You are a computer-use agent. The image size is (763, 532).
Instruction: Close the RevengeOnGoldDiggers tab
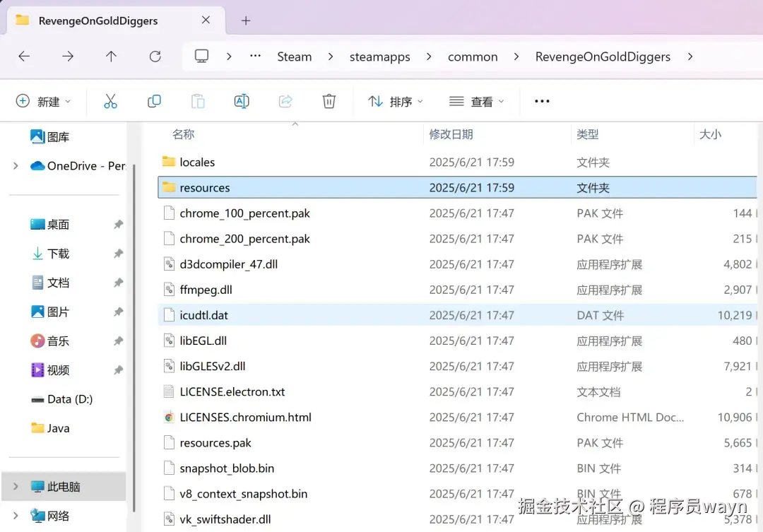click(206, 20)
